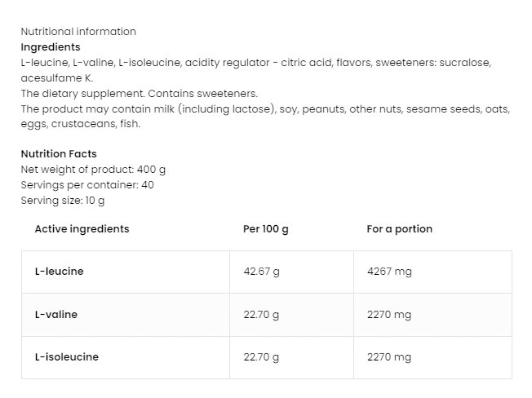Click the 42.67 g value cell

point(262,272)
